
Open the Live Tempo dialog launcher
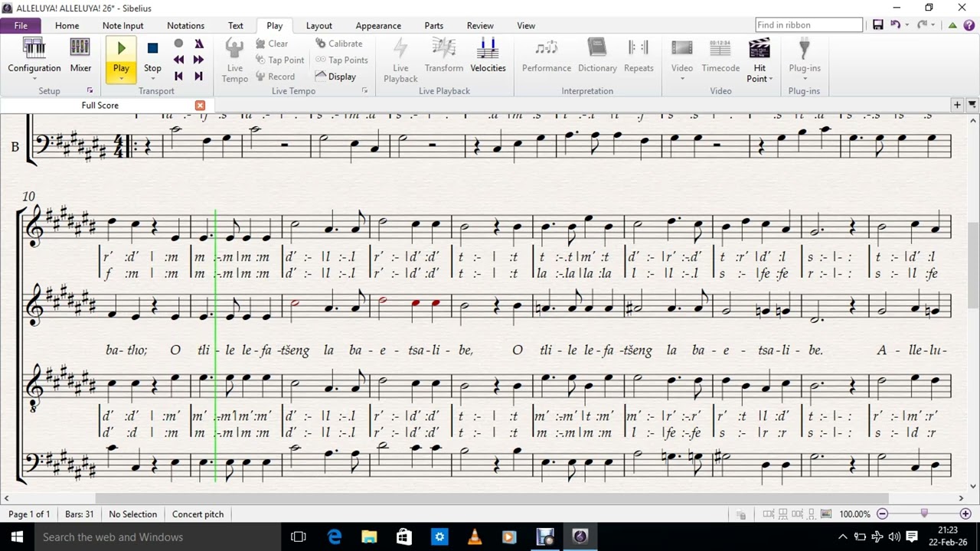tap(364, 91)
